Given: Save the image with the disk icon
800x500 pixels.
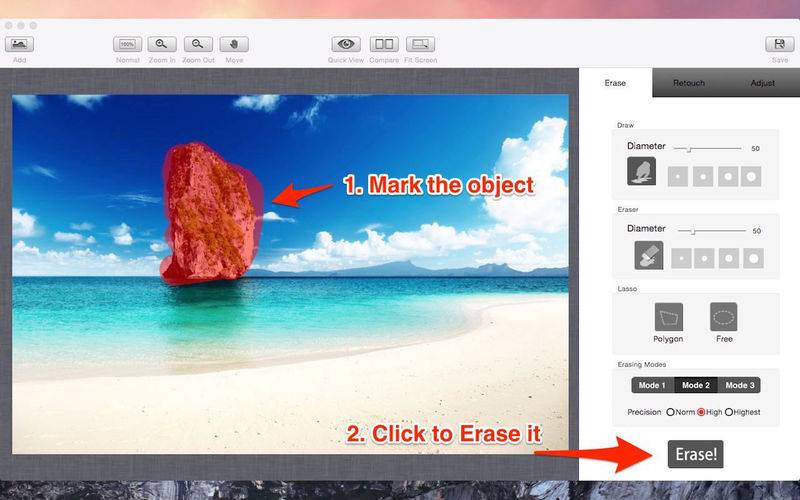Looking at the screenshot, I should tap(780, 44).
